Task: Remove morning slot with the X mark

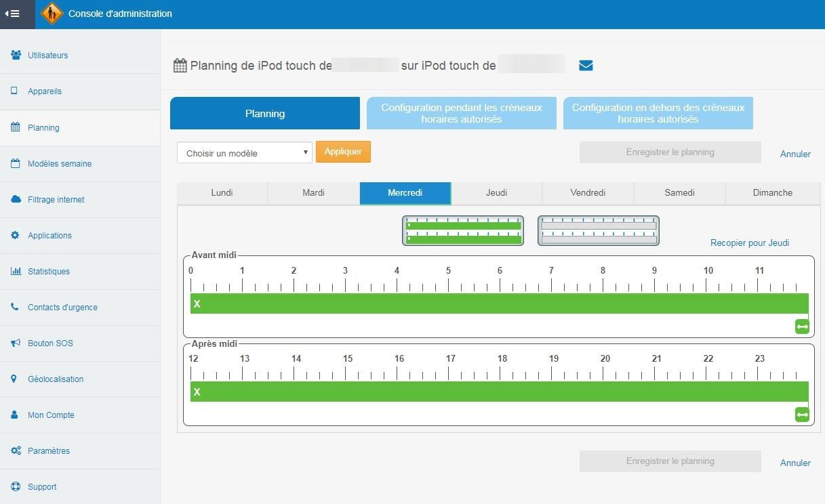Action: click(197, 304)
